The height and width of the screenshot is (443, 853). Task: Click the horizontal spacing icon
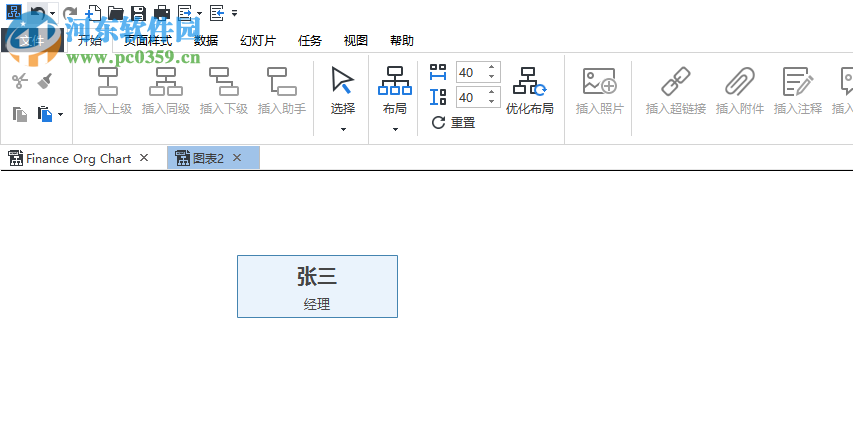(x=438, y=72)
